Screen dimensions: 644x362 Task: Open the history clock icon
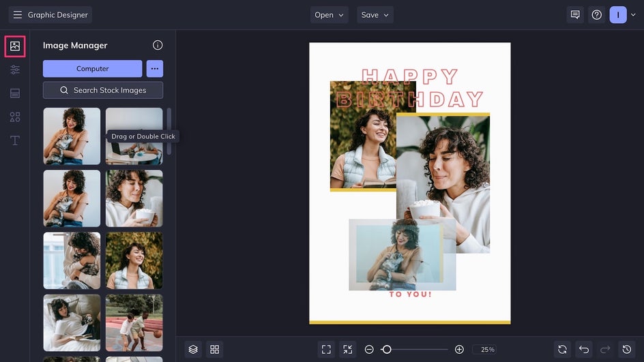pyautogui.click(x=627, y=349)
